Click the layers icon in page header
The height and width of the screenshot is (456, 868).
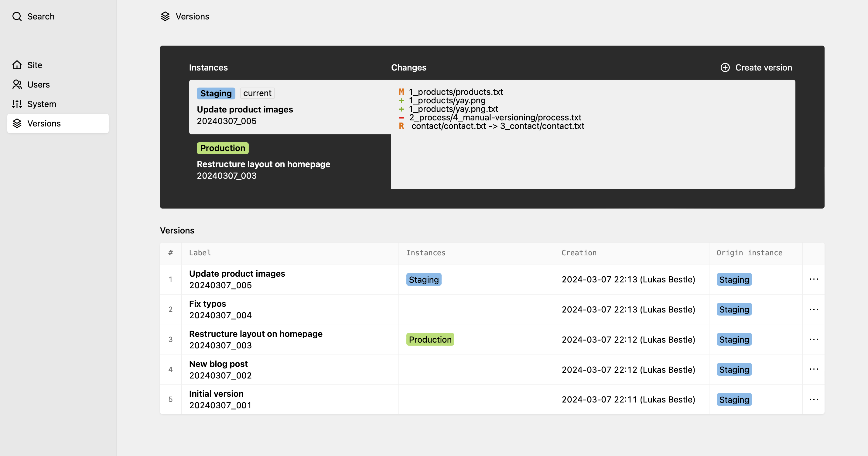click(165, 16)
